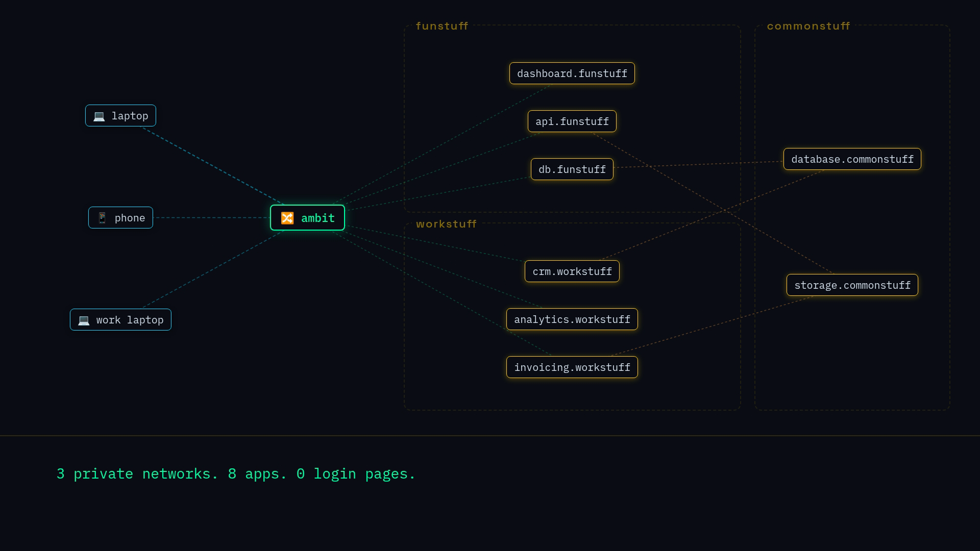The image size is (980, 551).
Task: Open the db.funstuff node
Action: [x=572, y=169]
